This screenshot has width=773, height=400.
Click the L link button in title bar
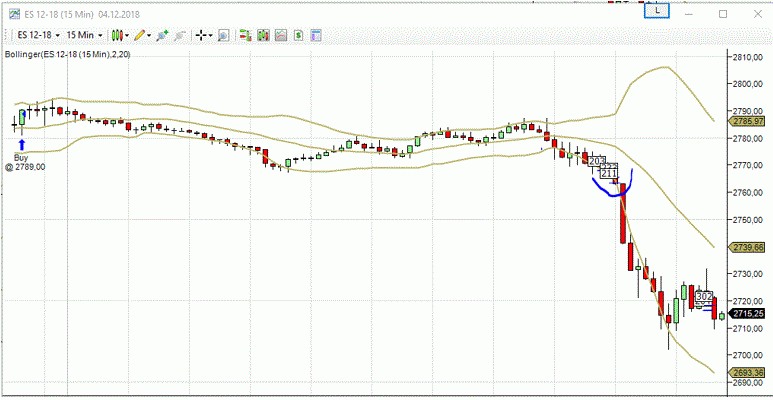657,10
